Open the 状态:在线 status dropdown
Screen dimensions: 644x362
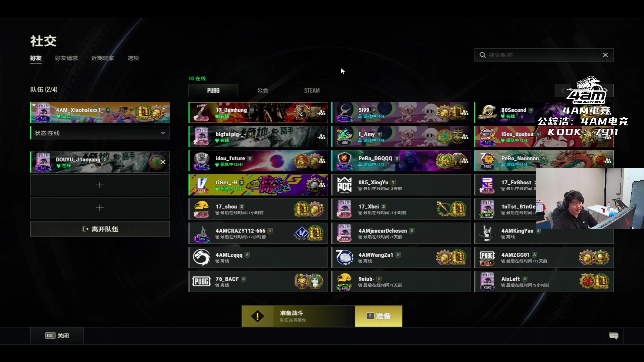pos(100,133)
